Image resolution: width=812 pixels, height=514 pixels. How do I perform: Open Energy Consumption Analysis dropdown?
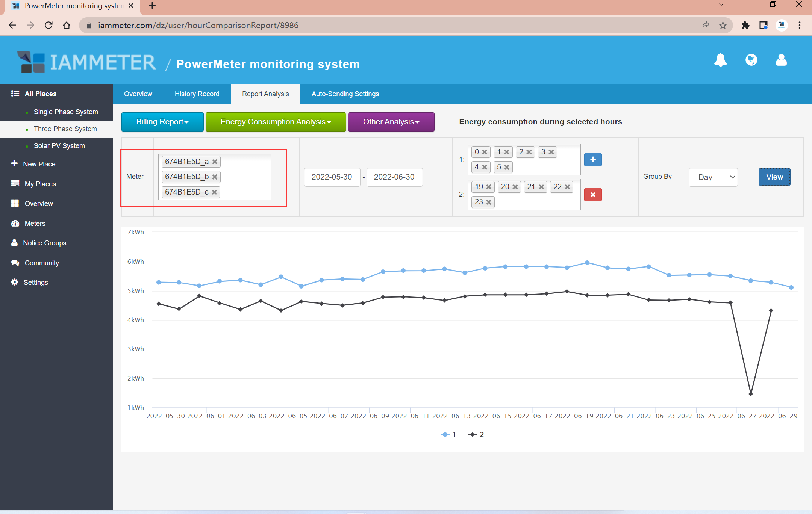276,122
